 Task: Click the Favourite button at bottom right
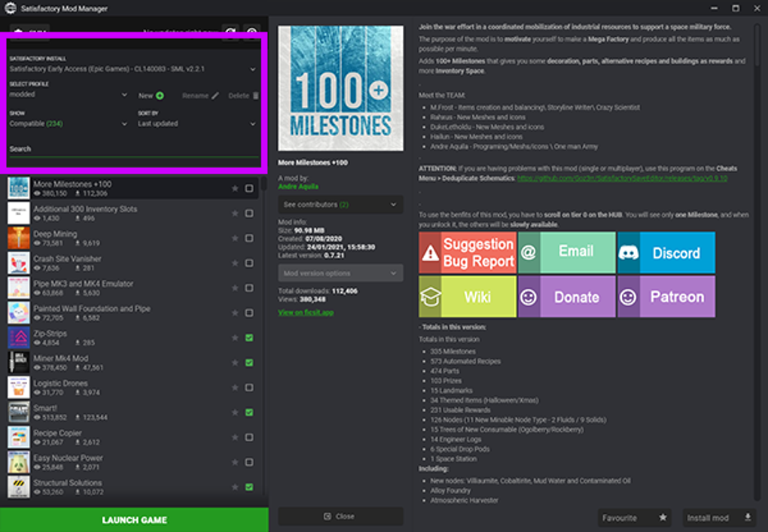tap(635, 517)
